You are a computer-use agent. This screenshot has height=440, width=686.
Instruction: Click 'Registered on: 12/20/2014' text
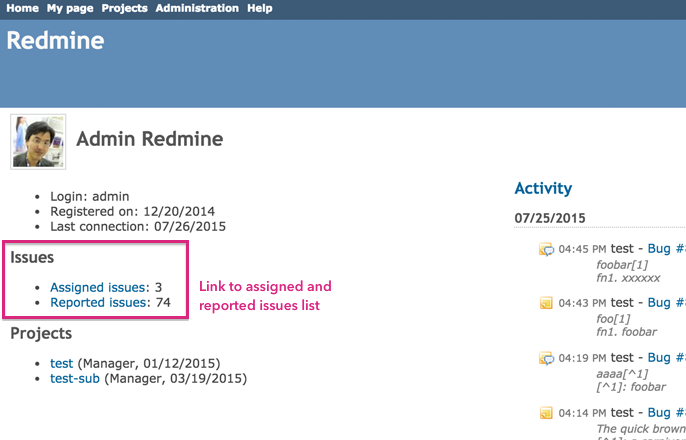(x=133, y=212)
